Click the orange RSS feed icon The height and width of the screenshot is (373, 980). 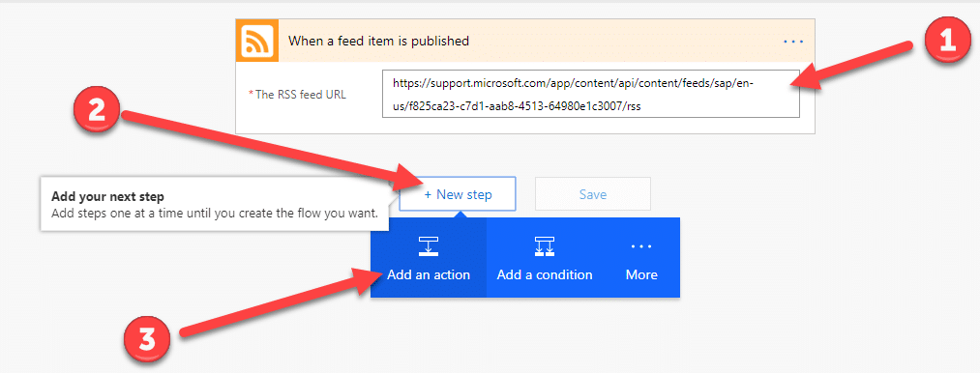click(x=257, y=42)
